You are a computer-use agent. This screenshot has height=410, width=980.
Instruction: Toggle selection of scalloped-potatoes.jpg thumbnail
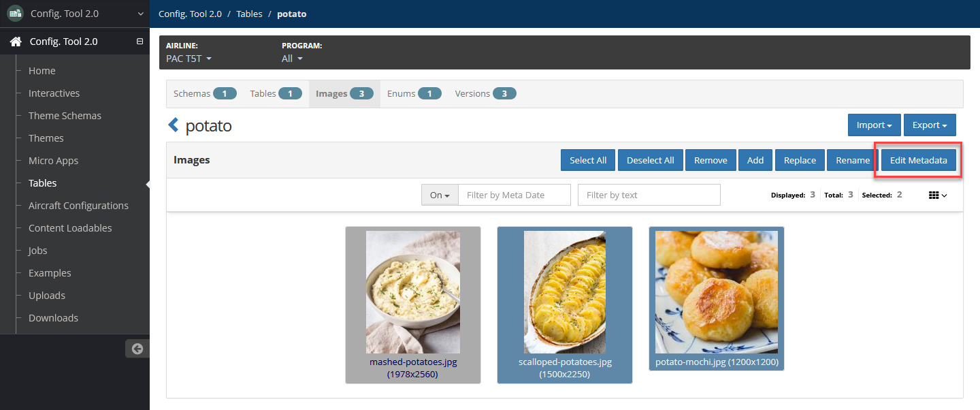[x=565, y=305]
